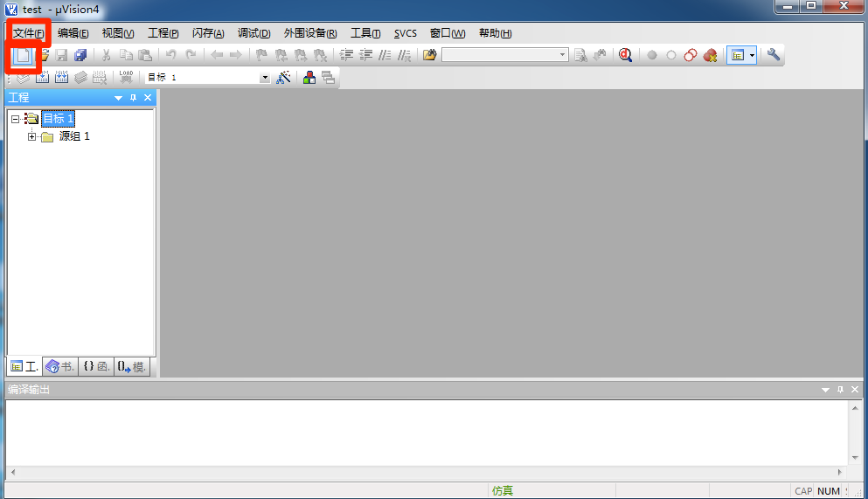The image size is (868, 499).
Task: Click the LOAD download-to-flash icon
Action: [x=126, y=77]
